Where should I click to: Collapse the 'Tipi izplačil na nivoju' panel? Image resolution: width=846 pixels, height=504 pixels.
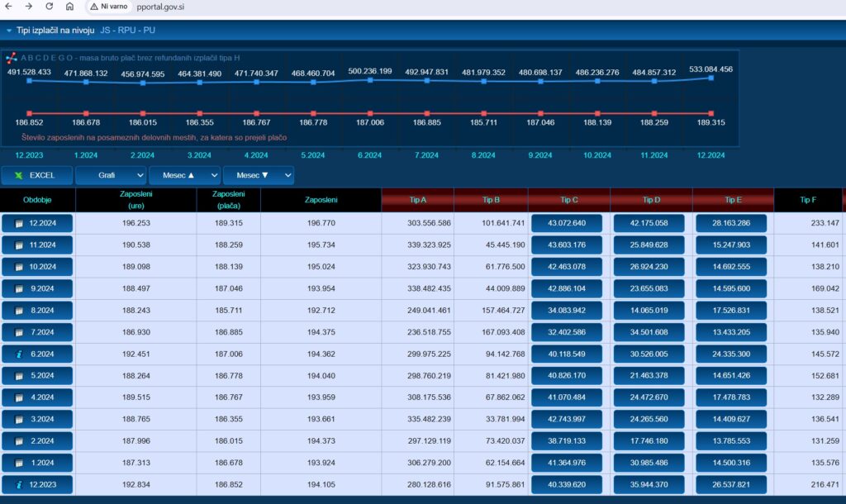(x=8, y=31)
